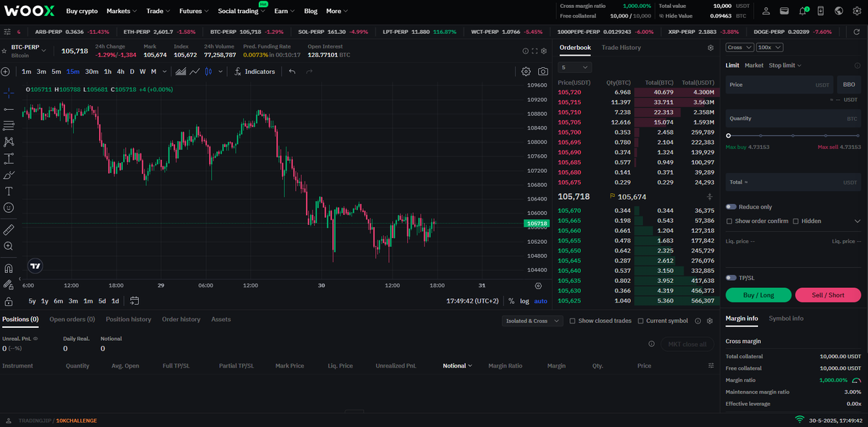Check the Hidden order box
The height and width of the screenshot is (427, 868).
point(796,221)
